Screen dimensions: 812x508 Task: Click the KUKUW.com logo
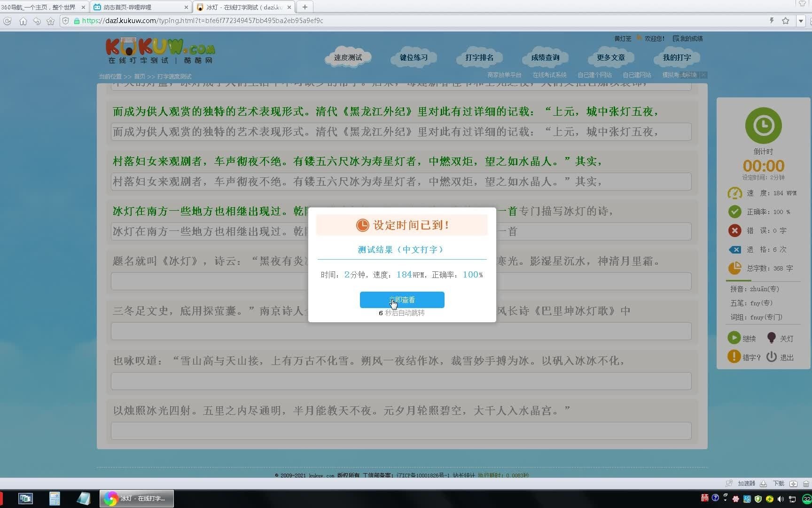(x=160, y=51)
